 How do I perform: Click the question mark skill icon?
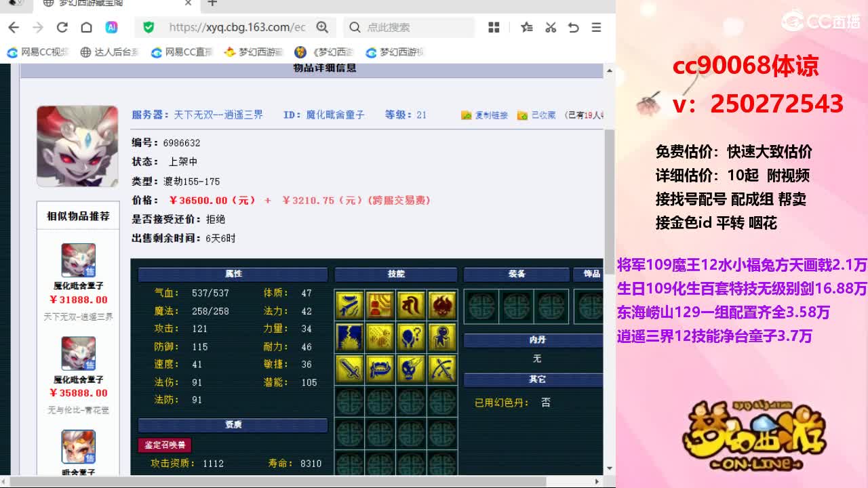click(412, 337)
